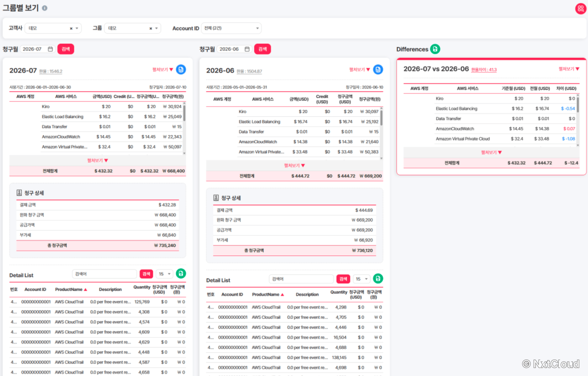Image resolution: width=588 pixels, height=376 pixels.
Task: Open the Account ID dropdown showing 전체 (2건)
Action: (x=231, y=28)
